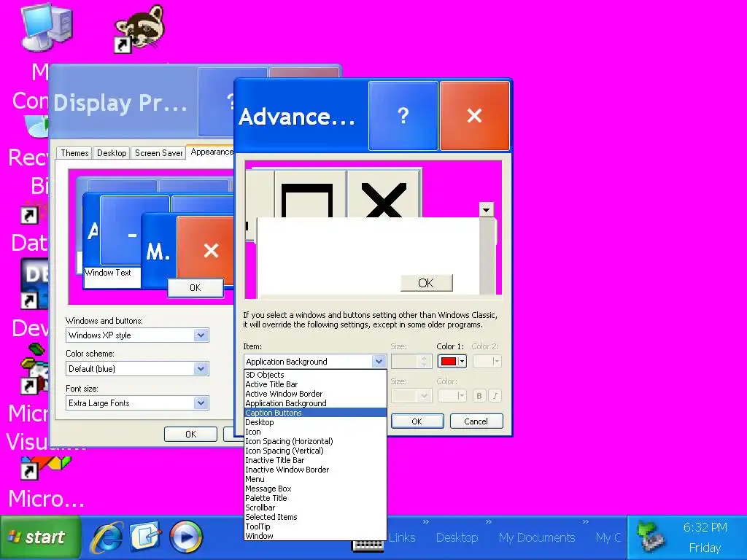
Task: Pick Message Box list entry
Action: (315, 489)
